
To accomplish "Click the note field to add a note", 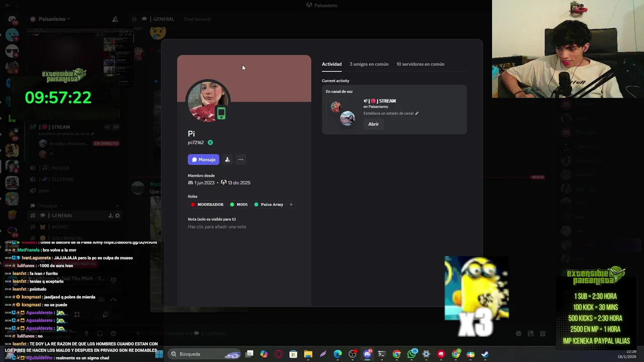I will (x=217, y=227).
